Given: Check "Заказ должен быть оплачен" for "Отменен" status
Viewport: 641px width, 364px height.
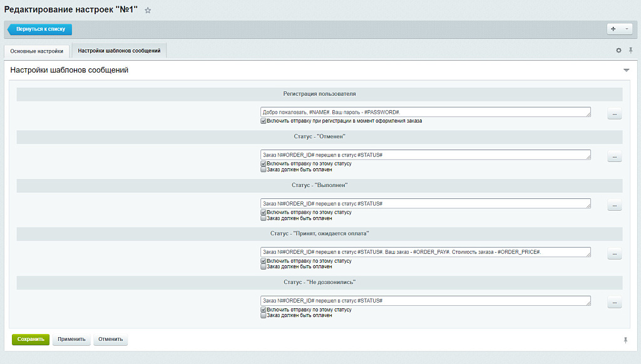Looking at the screenshot, I should tap(264, 169).
